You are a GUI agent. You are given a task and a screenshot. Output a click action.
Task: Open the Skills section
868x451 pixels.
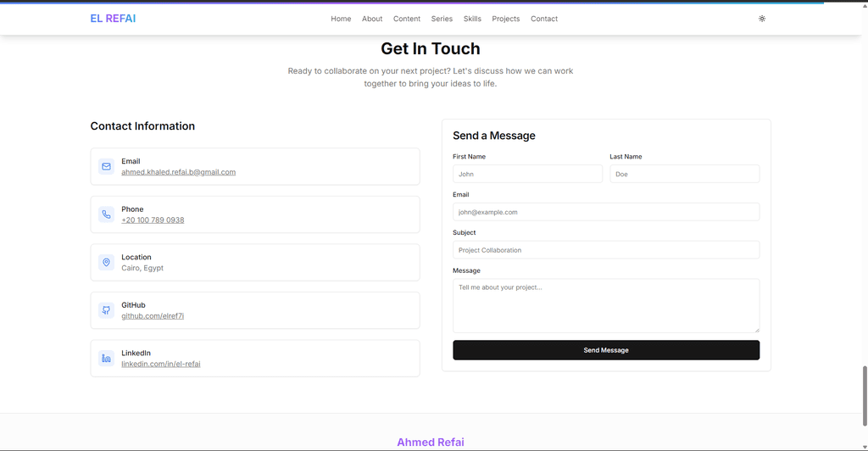(x=472, y=19)
